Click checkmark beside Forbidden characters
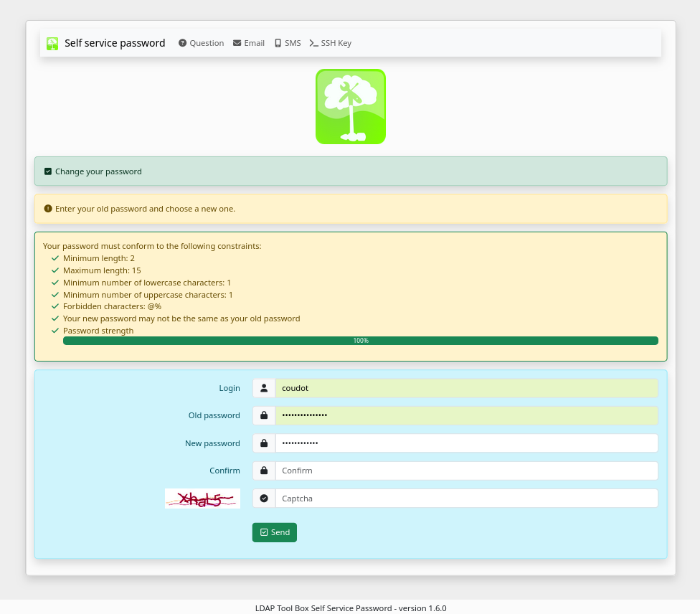Viewport: 700px width, 614px height. (x=55, y=306)
